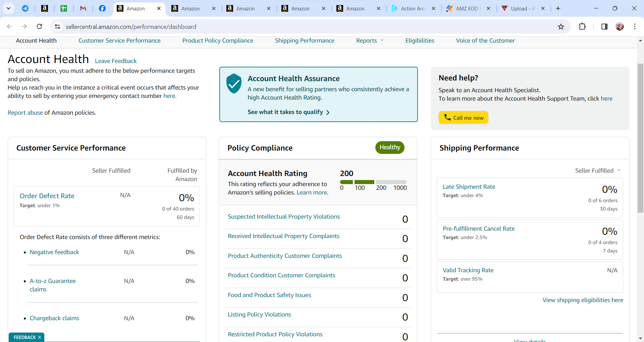Click the vertical scrollbar thumb
644x342 pixels.
click(640, 138)
